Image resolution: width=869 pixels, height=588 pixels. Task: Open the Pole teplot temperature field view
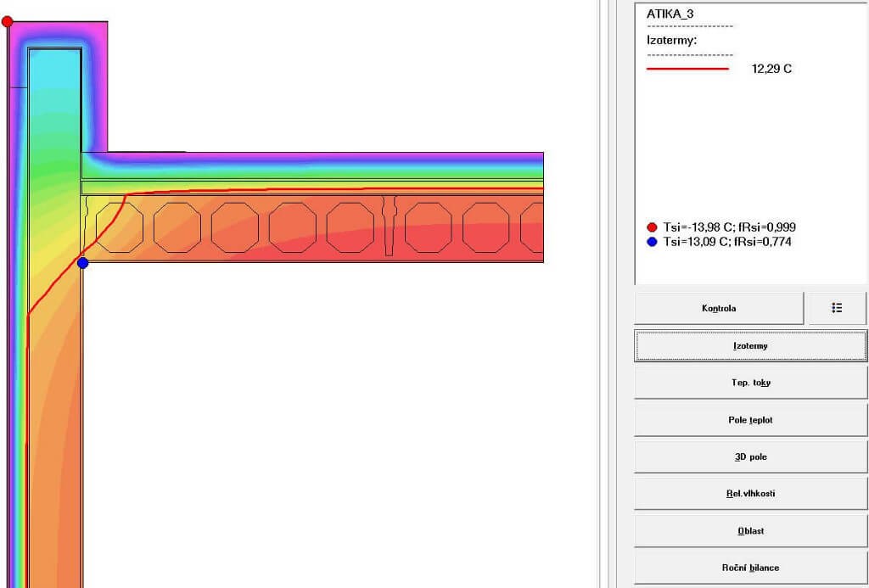point(750,420)
